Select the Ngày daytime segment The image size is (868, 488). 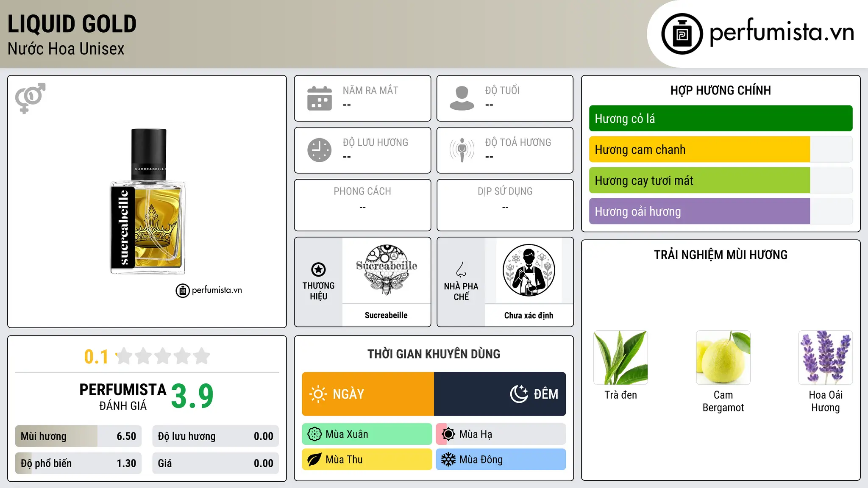(368, 394)
